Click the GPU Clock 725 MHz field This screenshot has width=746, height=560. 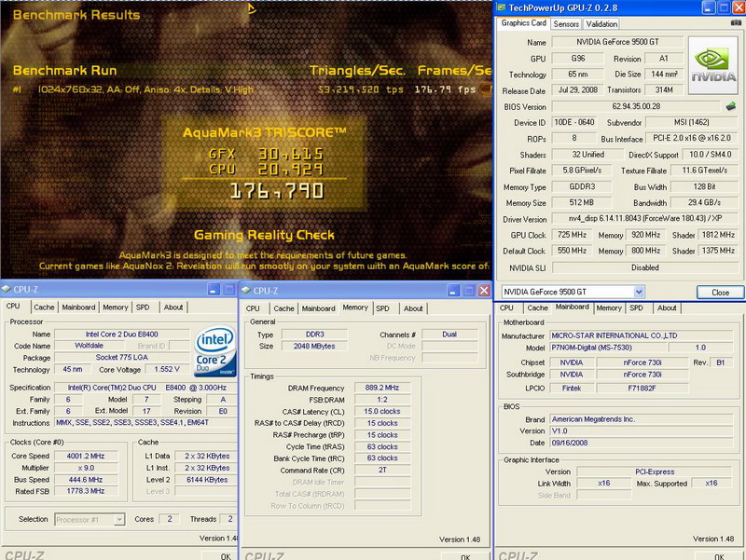click(x=572, y=235)
